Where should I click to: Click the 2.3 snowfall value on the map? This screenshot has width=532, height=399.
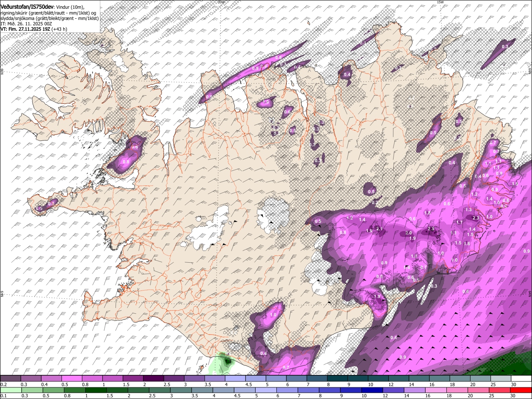click(476, 218)
